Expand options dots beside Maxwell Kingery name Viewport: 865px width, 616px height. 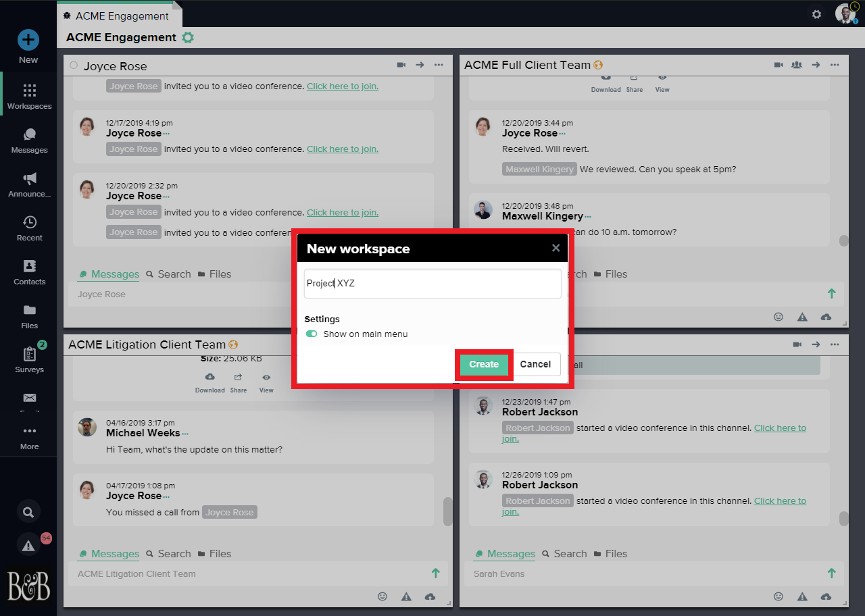[588, 217]
